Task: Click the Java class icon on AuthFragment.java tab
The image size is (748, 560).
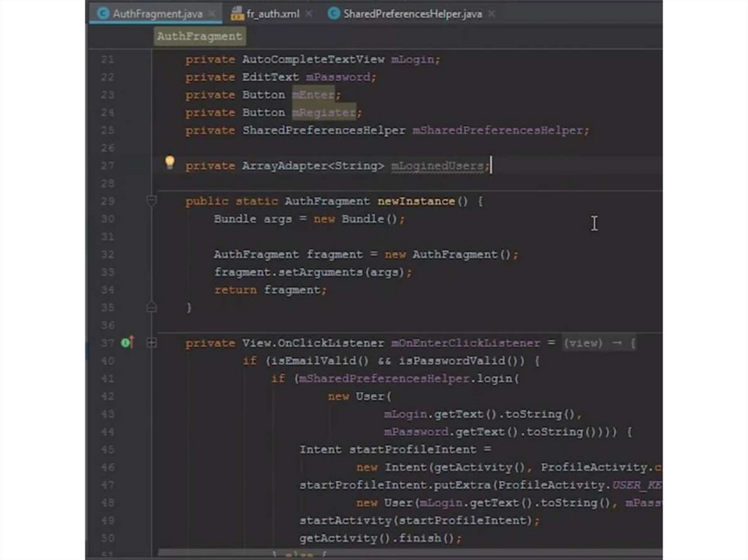Action: 103,14
